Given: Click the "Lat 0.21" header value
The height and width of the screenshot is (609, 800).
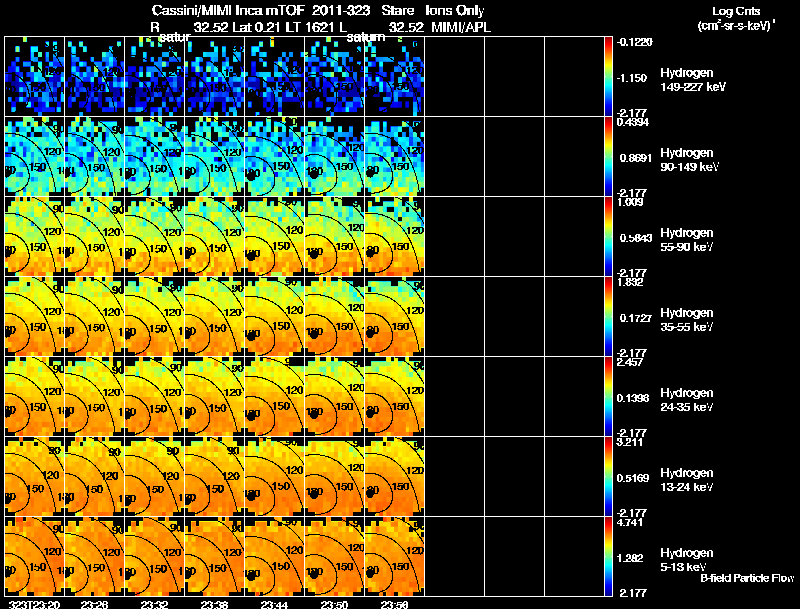Looking at the screenshot, I should pos(256,27).
